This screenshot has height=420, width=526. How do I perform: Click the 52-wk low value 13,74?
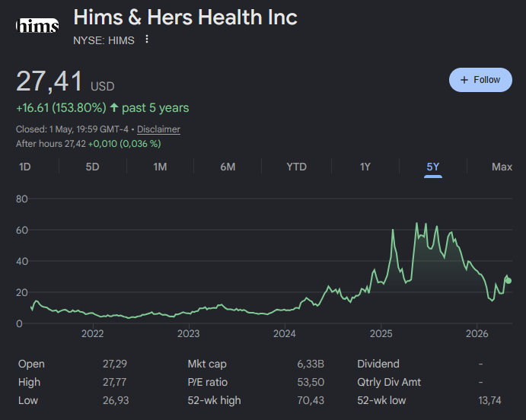coord(489,400)
